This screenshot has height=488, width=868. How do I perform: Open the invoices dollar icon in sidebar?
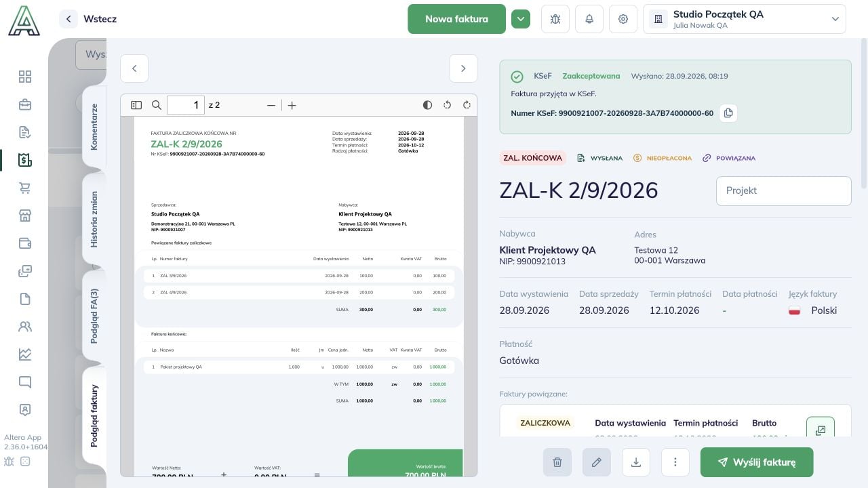[25, 160]
